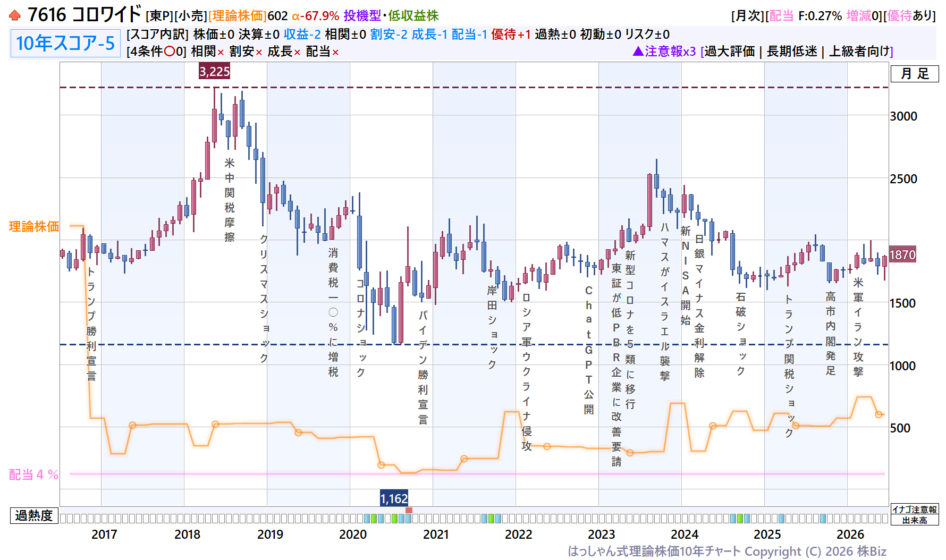Click the 優待あり tag at top right
Image resolution: width=946 pixels, height=560 pixels.
[911, 16]
